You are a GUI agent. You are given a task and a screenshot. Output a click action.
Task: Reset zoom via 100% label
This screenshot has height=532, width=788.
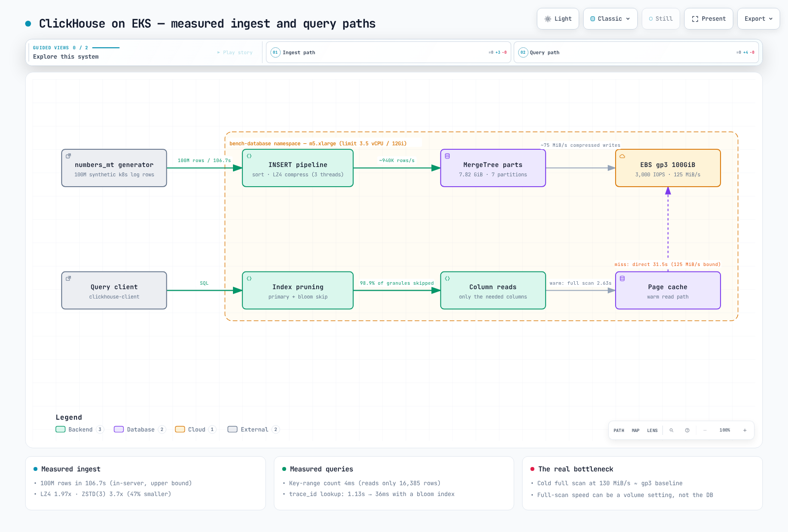[x=724, y=431]
